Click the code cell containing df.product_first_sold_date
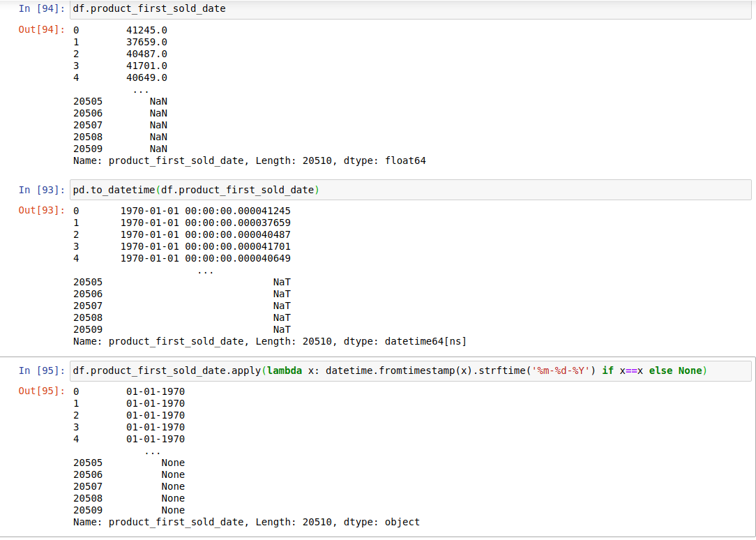The image size is (756, 540). pyautogui.click(x=410, y=9)
